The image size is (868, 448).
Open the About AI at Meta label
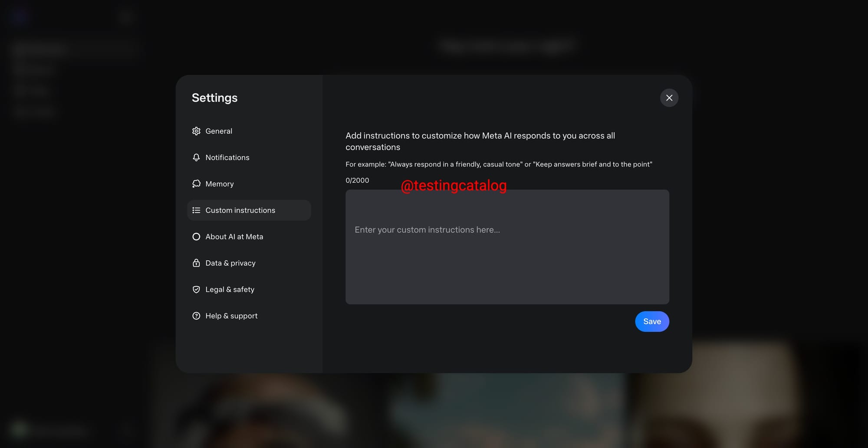[x=234, y=237]
